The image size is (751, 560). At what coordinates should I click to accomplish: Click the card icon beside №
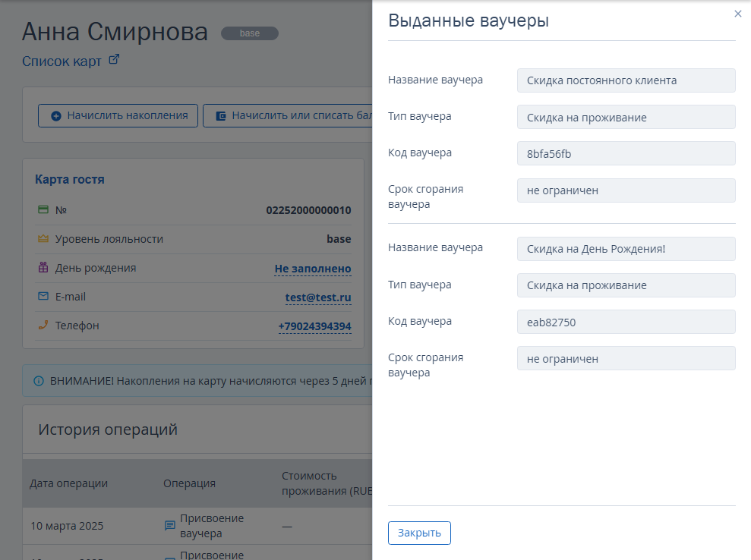click(x=43, y=209)
